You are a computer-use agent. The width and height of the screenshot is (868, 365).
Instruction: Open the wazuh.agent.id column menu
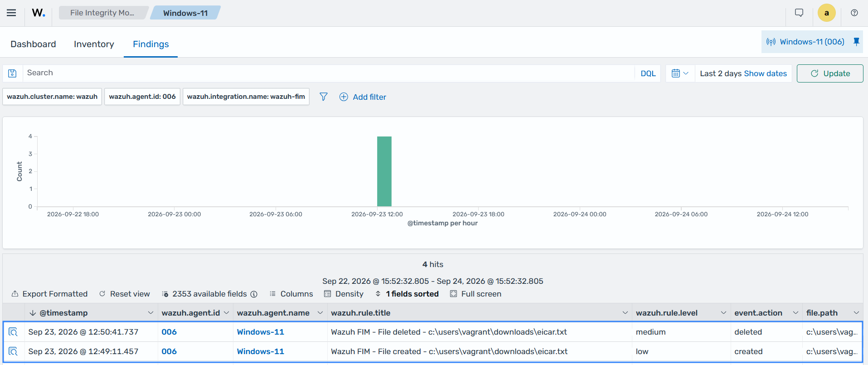(x=226, y=313)
